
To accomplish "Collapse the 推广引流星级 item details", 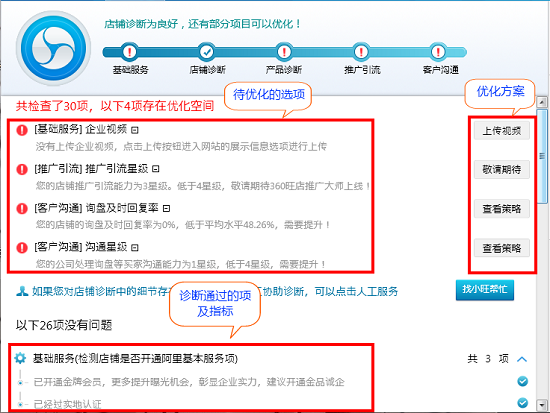I will coord(156,169).
